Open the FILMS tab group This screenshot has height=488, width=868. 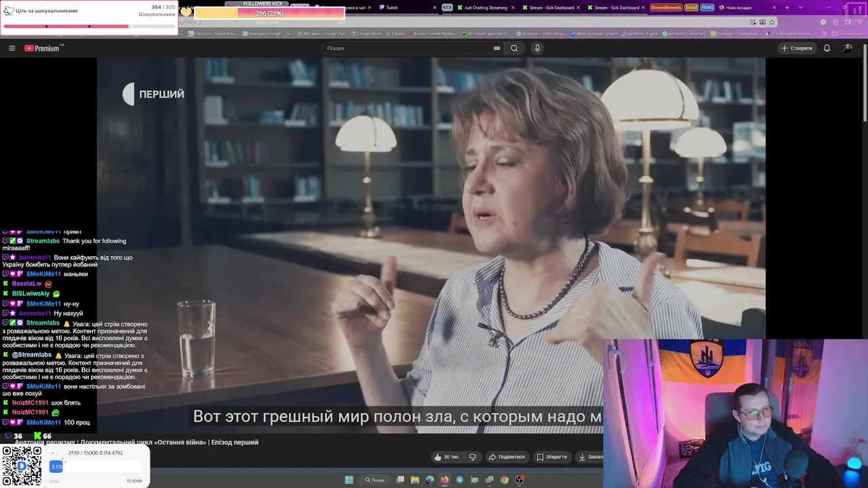[x=707, y=7]
